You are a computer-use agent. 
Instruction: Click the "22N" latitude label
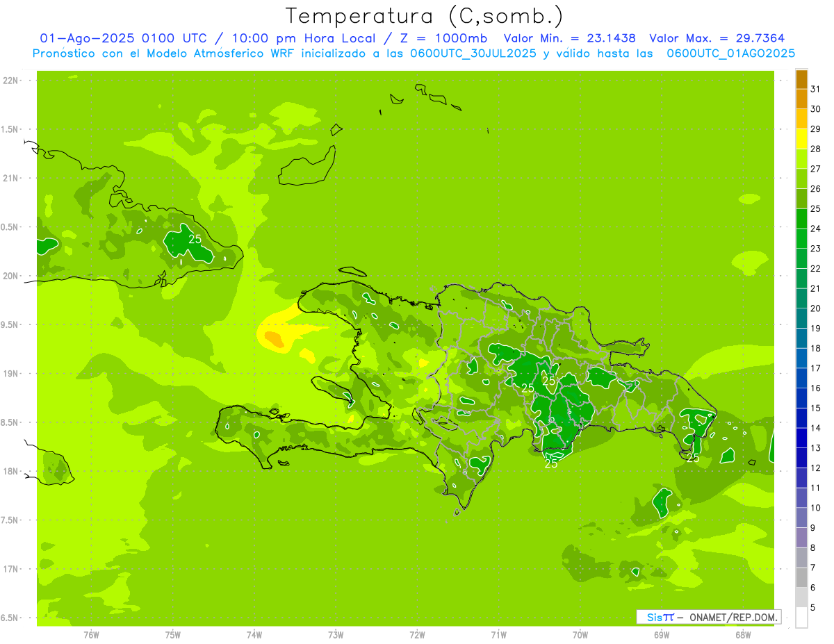click(12, 81)
